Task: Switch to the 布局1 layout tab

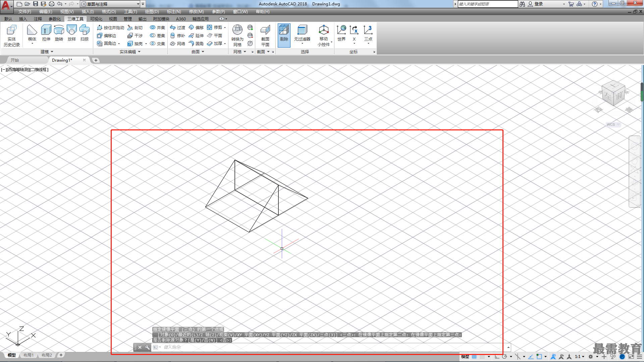Action: pos(29,355)
